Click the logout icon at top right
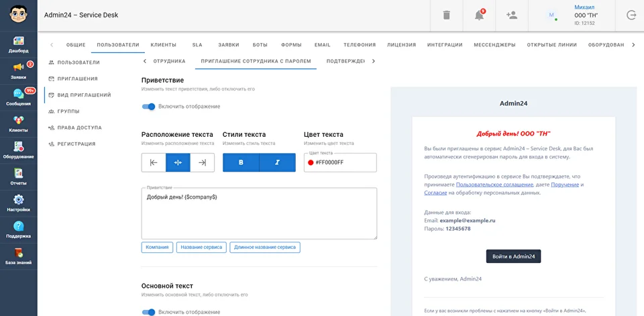Viewport: 644px width, 316px height. 631,15
